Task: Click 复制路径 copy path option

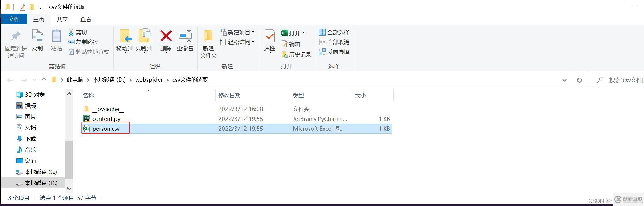Action: click(x=83, y=42)
